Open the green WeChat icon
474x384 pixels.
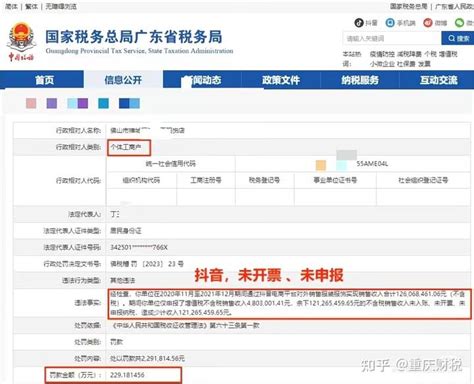pyautogui.click(x=460, y=23)
